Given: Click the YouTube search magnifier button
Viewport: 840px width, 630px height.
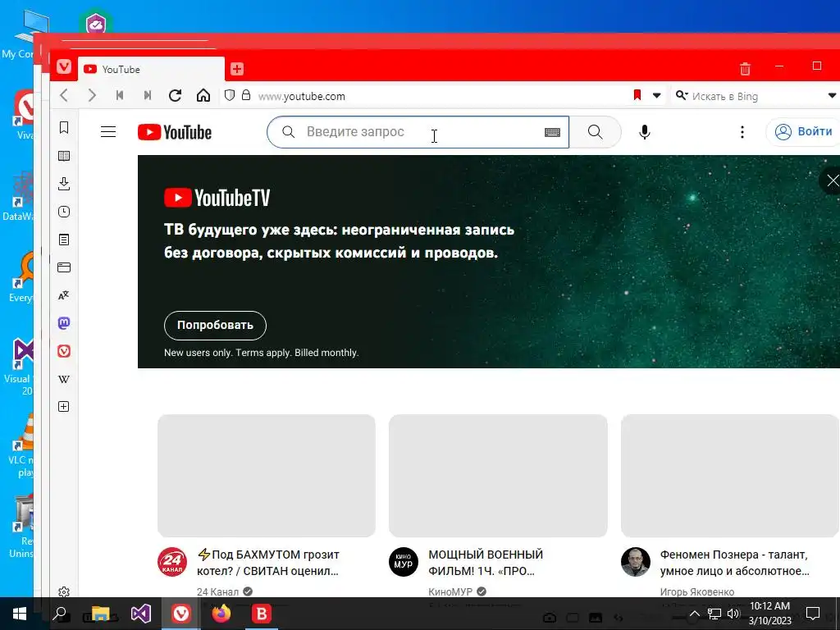Looking at the screenshot, I should [x=596, y=132].
